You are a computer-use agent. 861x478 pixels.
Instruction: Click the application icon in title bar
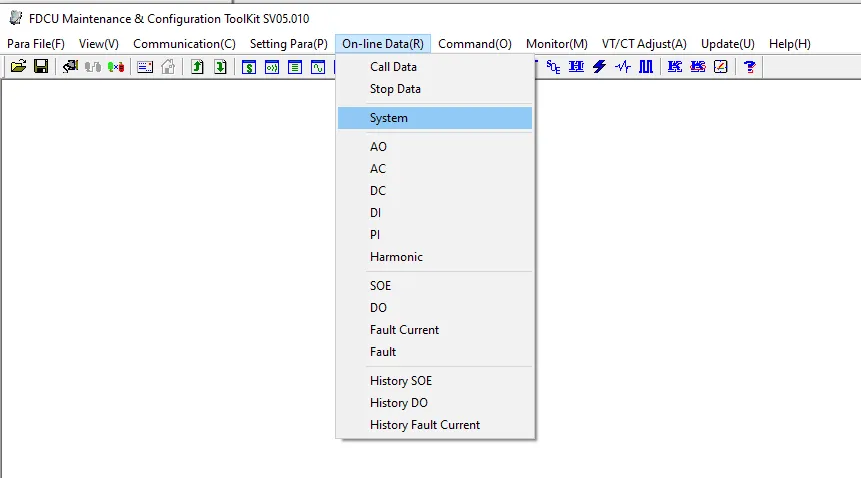(x=16, y=18)
